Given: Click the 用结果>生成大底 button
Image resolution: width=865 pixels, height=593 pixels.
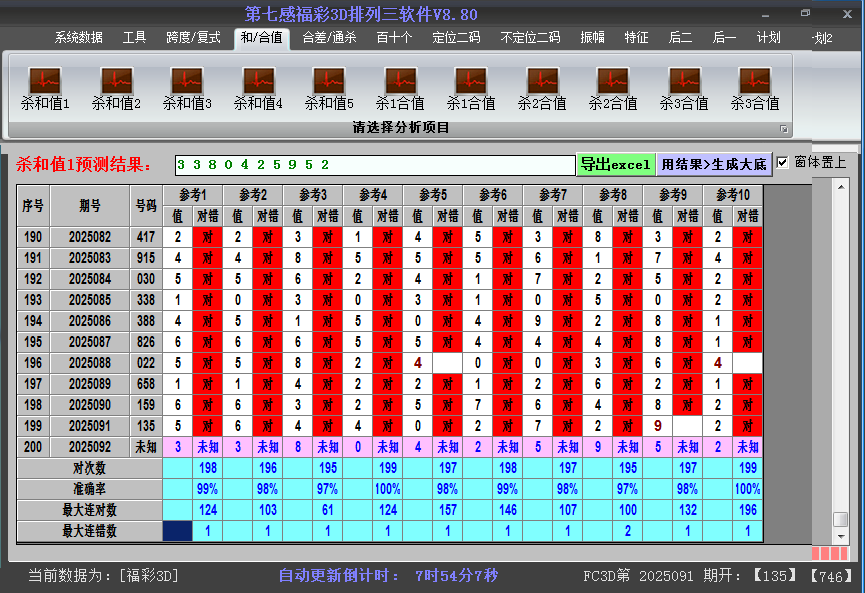Looking at the screenshot, I should pyautogui.click(x=714, y=164).
